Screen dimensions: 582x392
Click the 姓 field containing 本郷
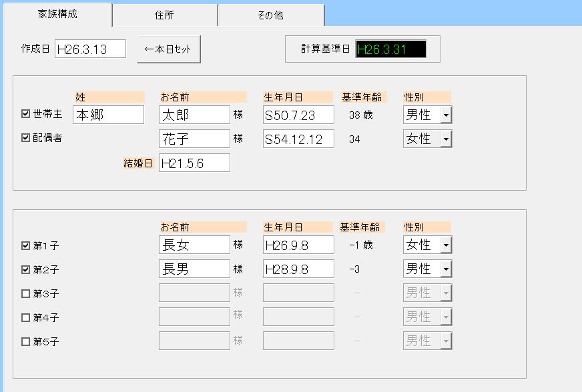[108, 115]
